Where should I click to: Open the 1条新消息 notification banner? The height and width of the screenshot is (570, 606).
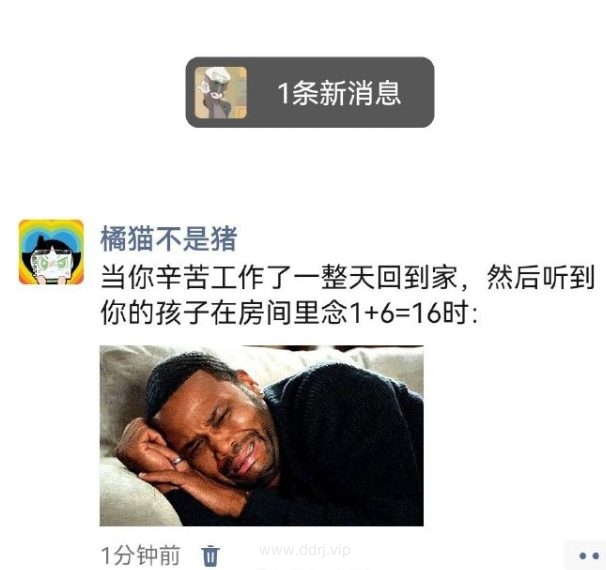tap(310, 92)
